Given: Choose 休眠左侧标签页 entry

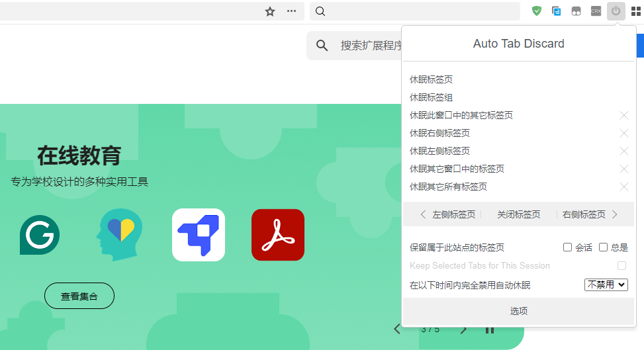Looking at the screenshot, I should (440, 151).
